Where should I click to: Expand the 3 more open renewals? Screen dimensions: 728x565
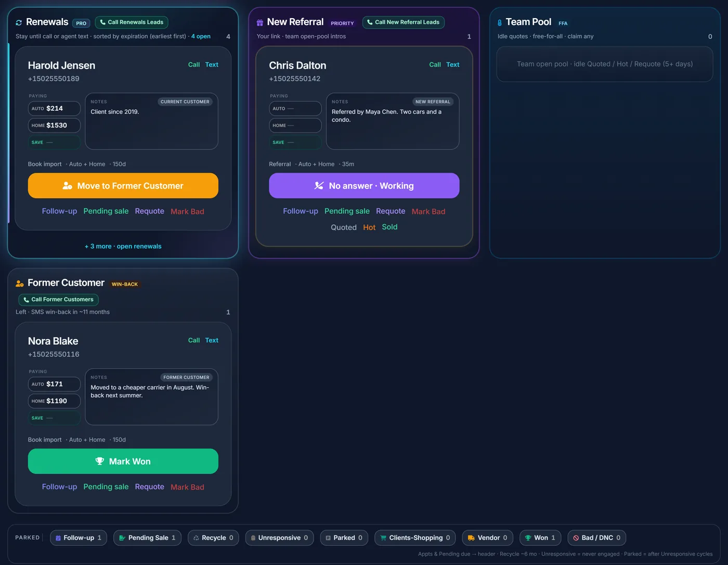click(x=123, y=246)
